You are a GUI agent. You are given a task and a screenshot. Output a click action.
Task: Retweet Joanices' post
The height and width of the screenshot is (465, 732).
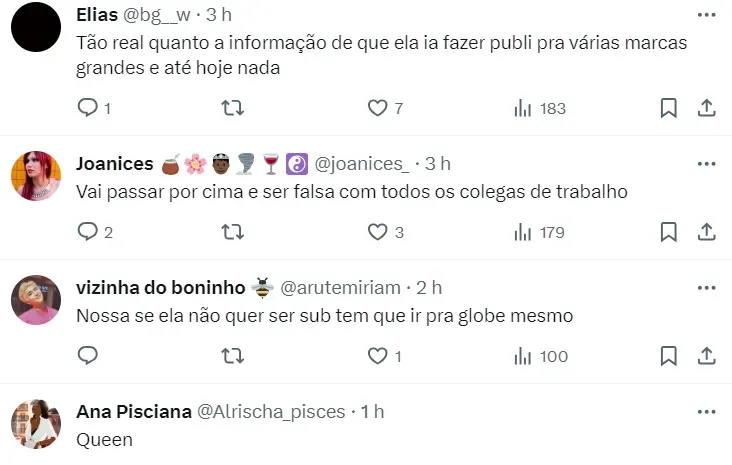[232, 232]
